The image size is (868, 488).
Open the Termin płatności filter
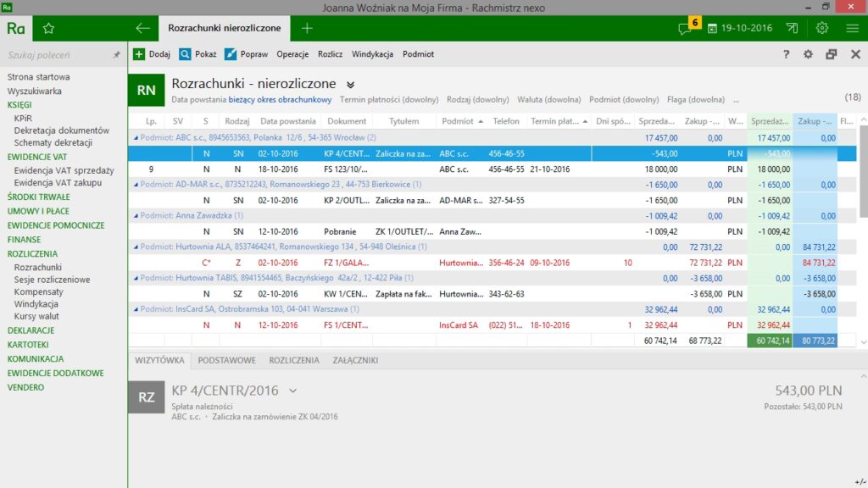(388, 99)
